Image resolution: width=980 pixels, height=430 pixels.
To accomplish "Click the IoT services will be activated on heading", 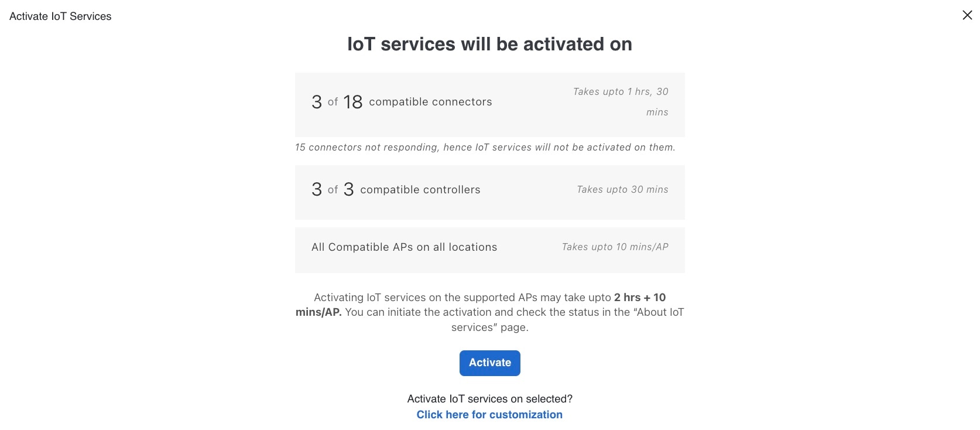I will (x=489, y=44).
